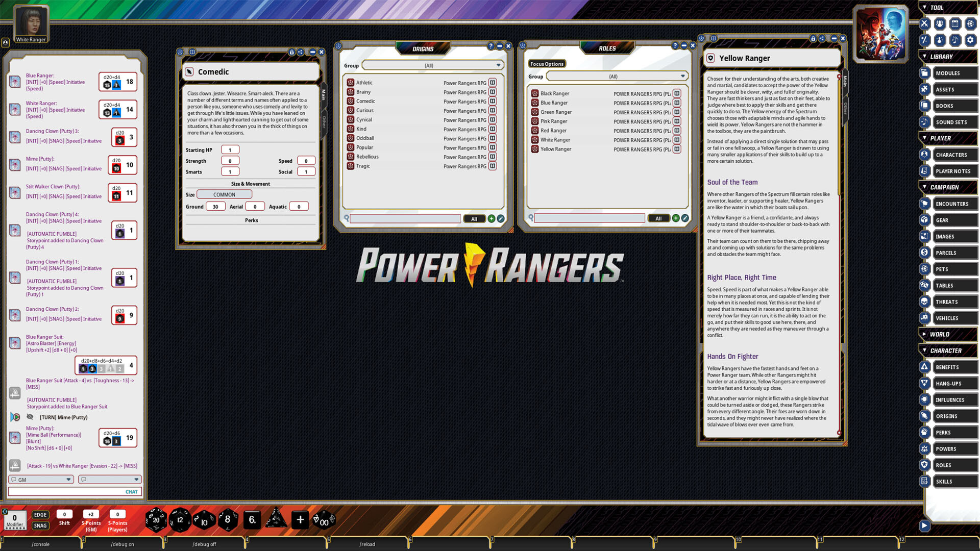Select the d8 die icon
The image size is (980, 551).
pos(228,520)
